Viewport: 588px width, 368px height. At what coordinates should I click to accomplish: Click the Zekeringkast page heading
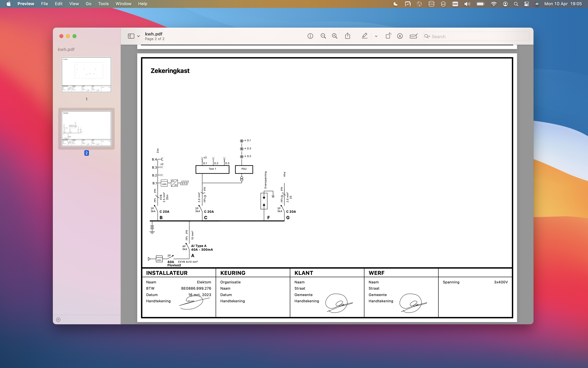170,71
